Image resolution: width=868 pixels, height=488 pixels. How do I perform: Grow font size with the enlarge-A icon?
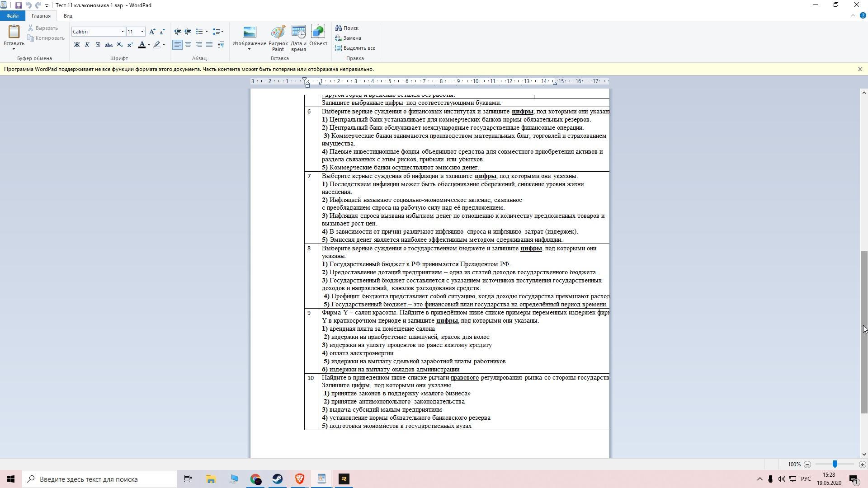pyautogui.click(x=152, y=32)
